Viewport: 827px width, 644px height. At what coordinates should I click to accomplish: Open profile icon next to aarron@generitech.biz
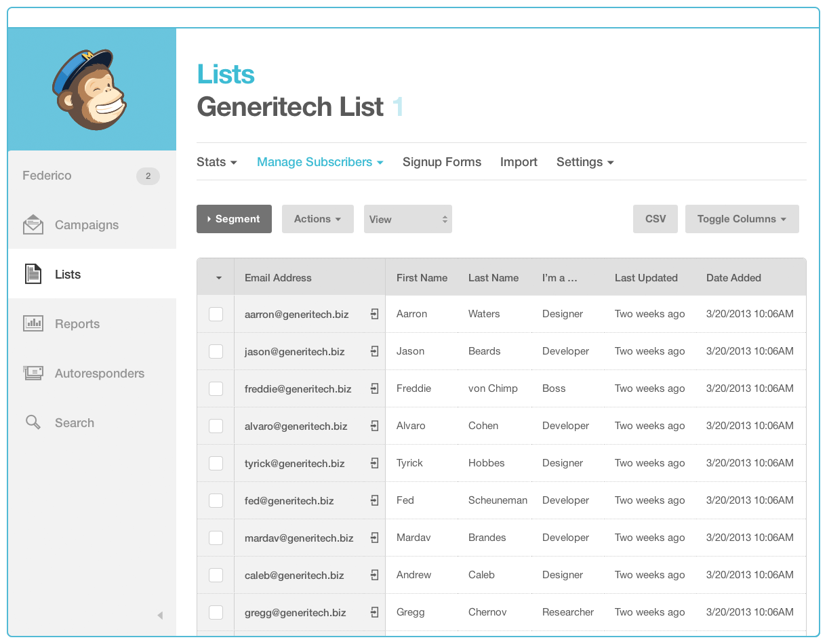(374, 314)
